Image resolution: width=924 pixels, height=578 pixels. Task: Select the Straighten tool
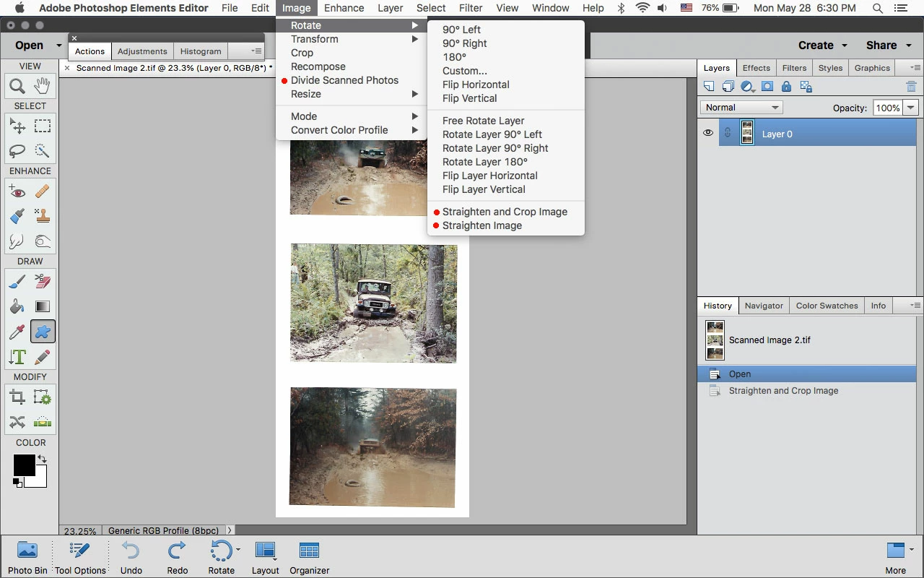tap(43, 422)
